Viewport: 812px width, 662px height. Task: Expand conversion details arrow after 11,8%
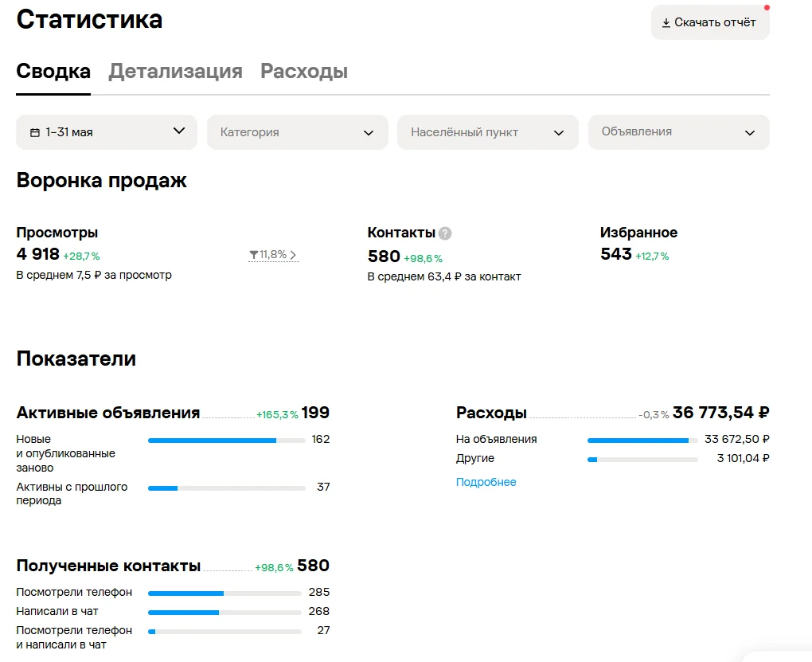point(293,255)
